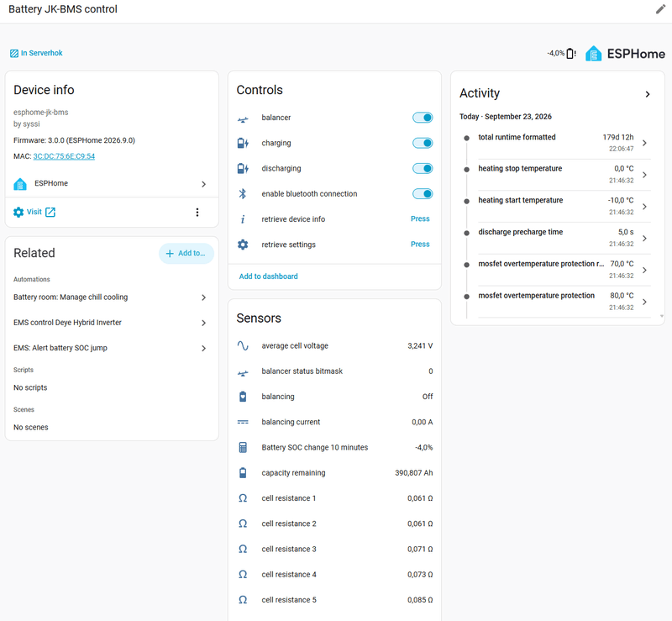Click the Add to... button in Related
This screenshot has height=621, width=672.
click(186, 254)
